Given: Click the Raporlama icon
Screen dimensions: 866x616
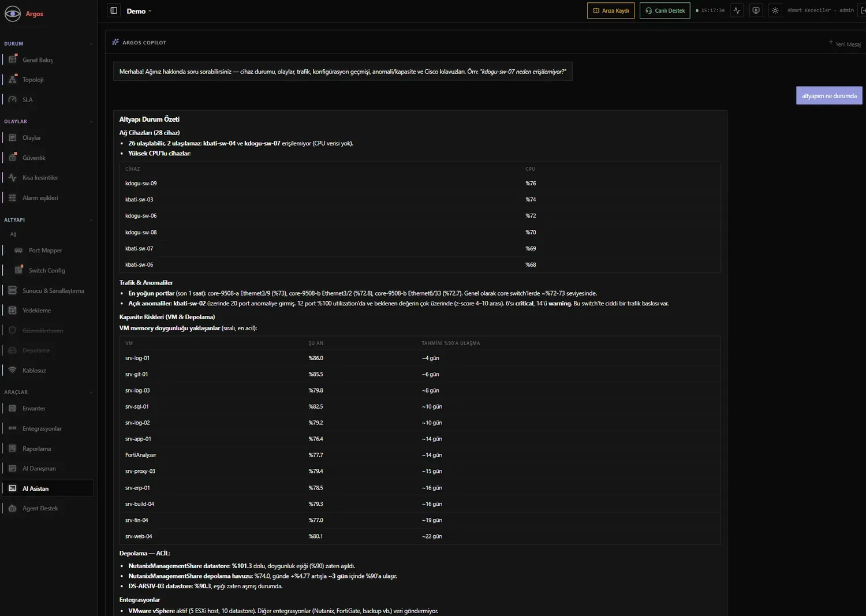Looking at the screenshot, I should click(13, 449).
